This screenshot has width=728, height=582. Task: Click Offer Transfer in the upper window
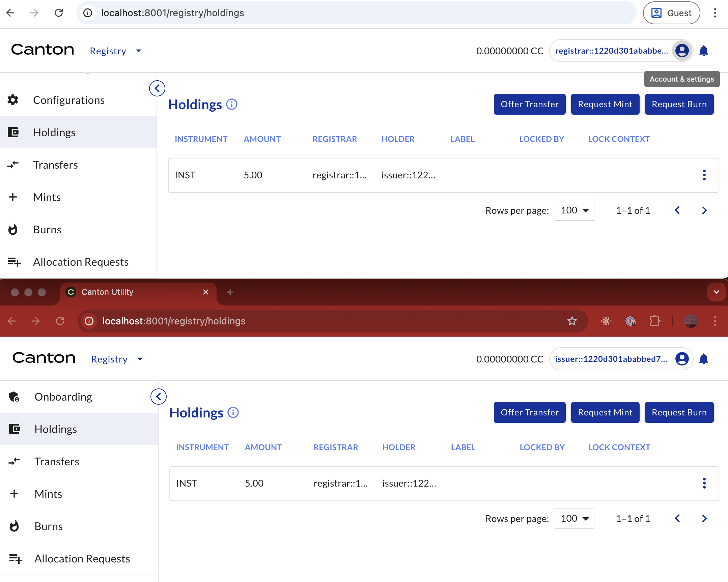(x=529, y=104)
